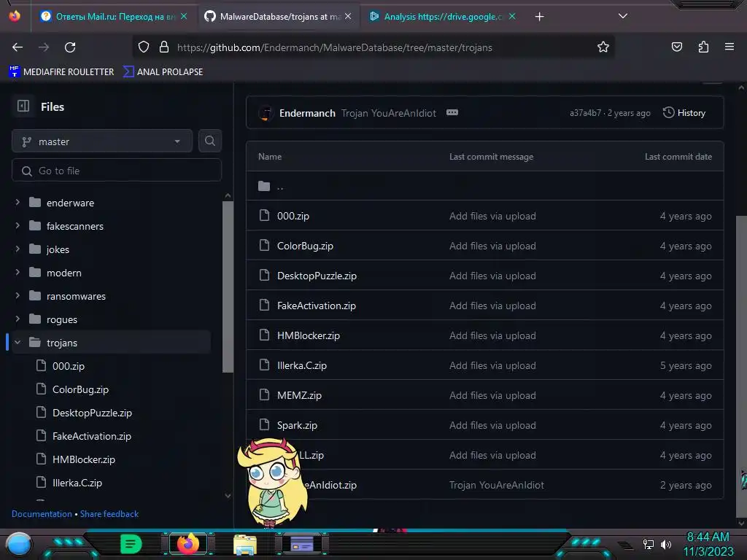Open the extensions puzzle icon
747x560 pixels.
click(703, 47)
